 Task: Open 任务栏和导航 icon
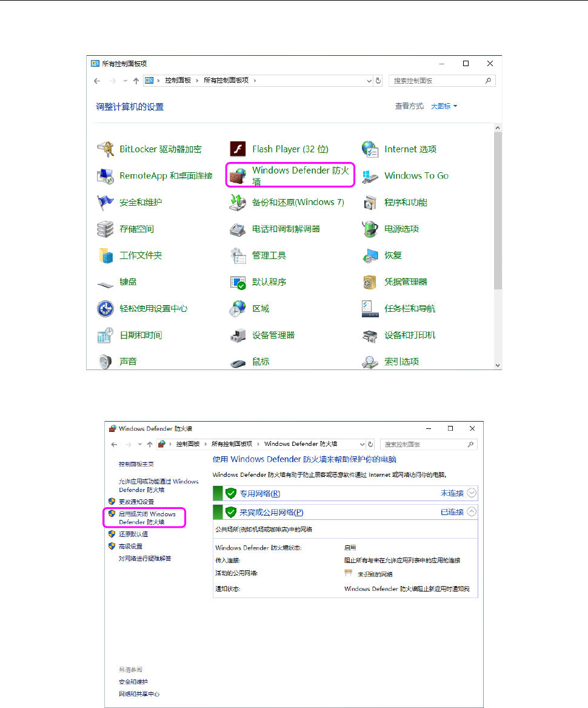point(370,309)
